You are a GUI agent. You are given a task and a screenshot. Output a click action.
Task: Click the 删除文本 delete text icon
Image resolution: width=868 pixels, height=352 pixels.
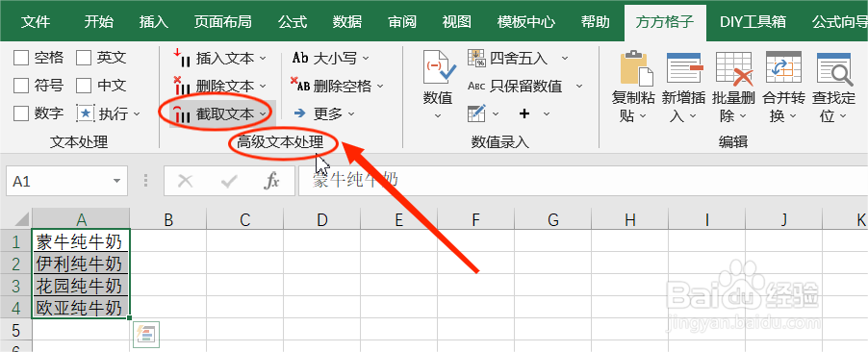point(182,86)
